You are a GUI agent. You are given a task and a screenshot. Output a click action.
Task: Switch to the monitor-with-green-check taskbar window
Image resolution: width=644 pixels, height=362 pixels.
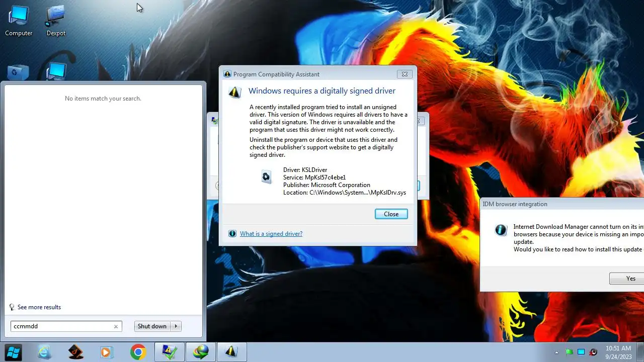tap(169, 352)
